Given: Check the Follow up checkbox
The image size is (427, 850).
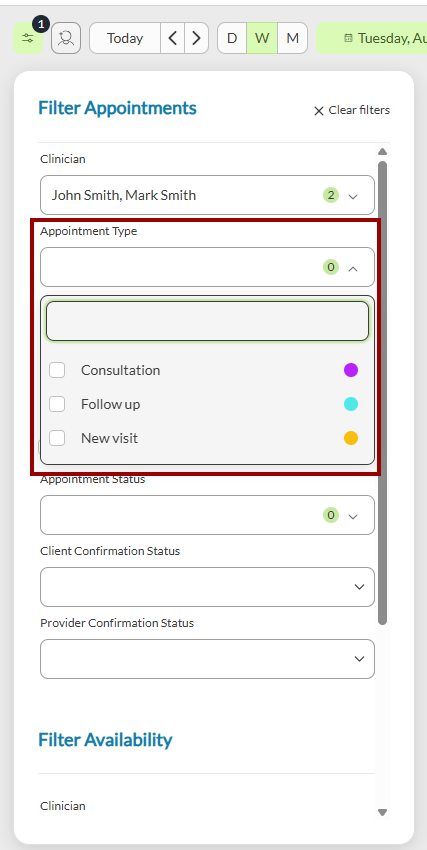Looking at the screenshot, I should [x=57, y=404].
